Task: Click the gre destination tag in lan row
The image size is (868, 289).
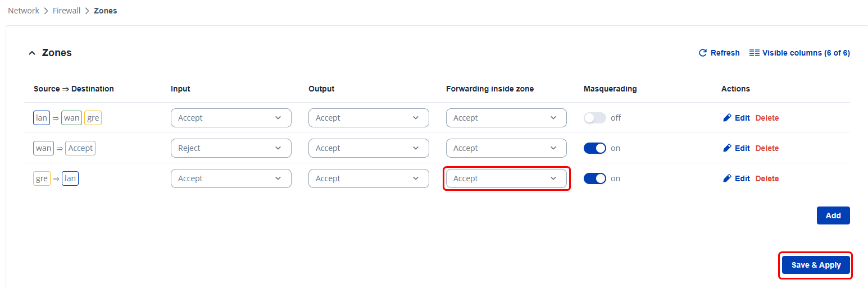Action: point(93,118)
